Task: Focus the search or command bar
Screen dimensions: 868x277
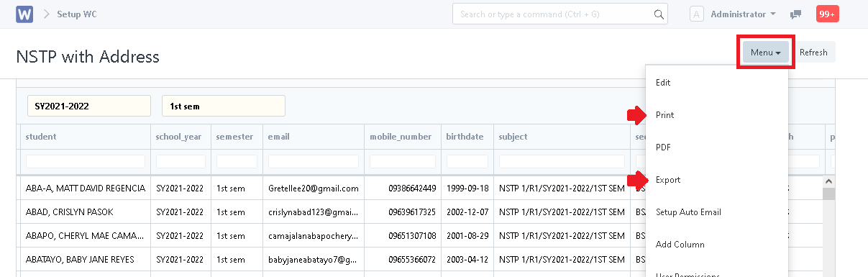Action: 560,14
